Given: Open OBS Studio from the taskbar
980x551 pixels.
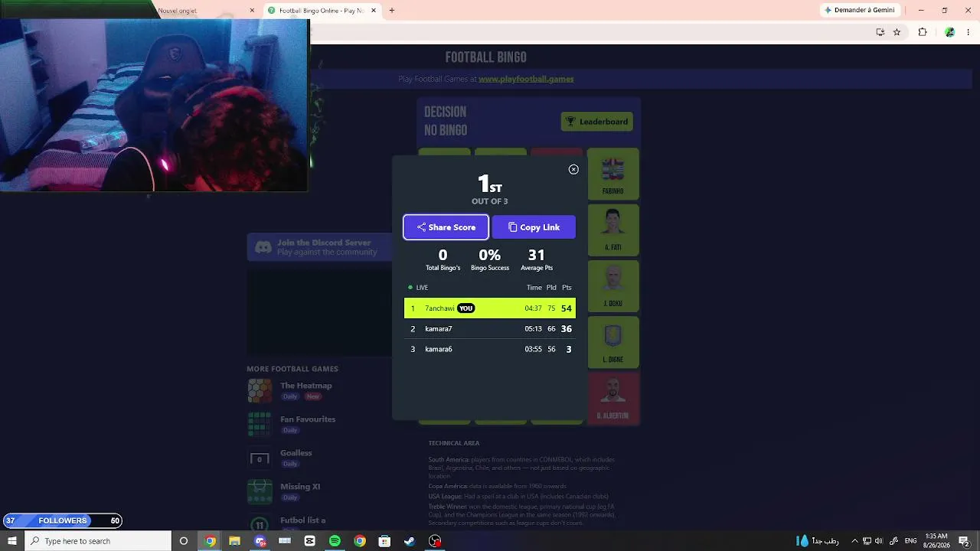Looking at the screenshot, I should tap(435, 541).
